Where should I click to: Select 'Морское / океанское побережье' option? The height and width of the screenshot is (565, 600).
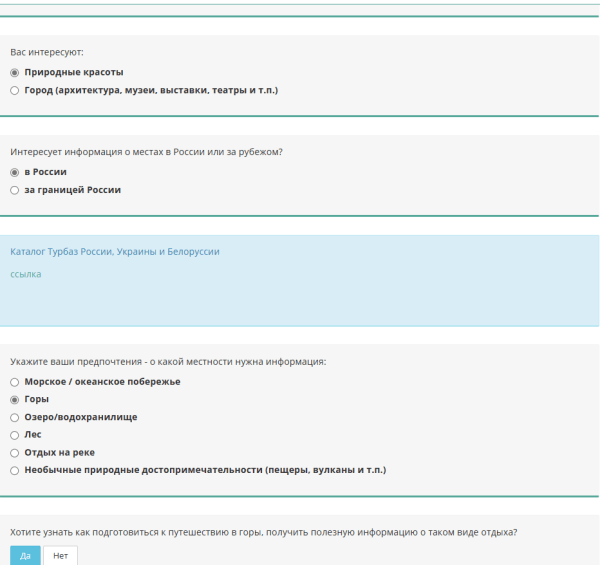14,382
